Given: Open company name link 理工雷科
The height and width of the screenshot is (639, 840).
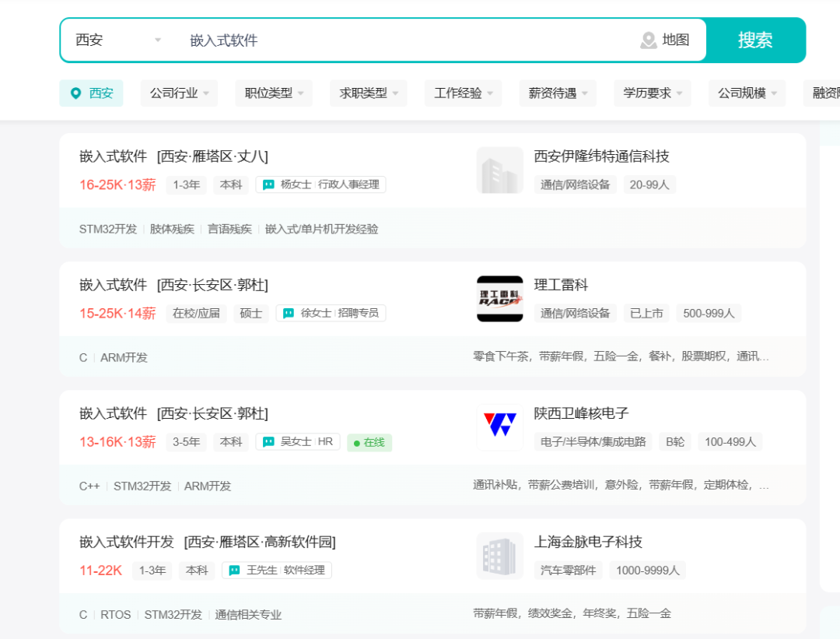Looking at the screenshot, I should point(561,285).
